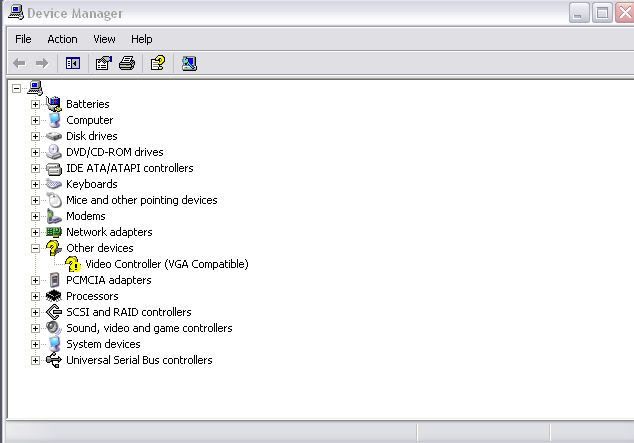
Task: Expand the Processors node
Action: point(35,296)
